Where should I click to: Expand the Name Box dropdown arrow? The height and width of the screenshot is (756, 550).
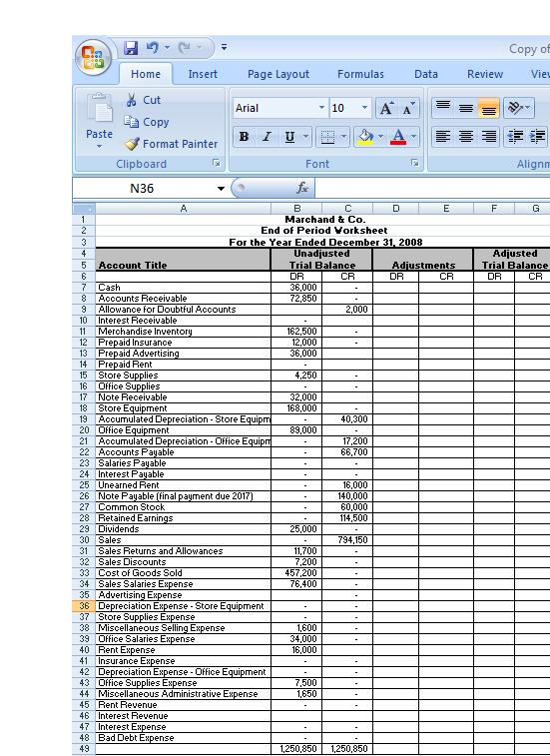[221, 188]
